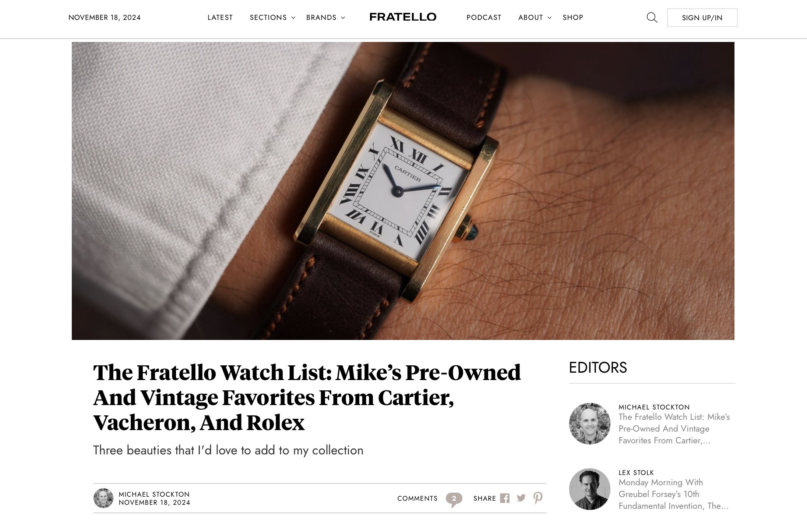Share article on Facebook icon

[x=505, y=498]
